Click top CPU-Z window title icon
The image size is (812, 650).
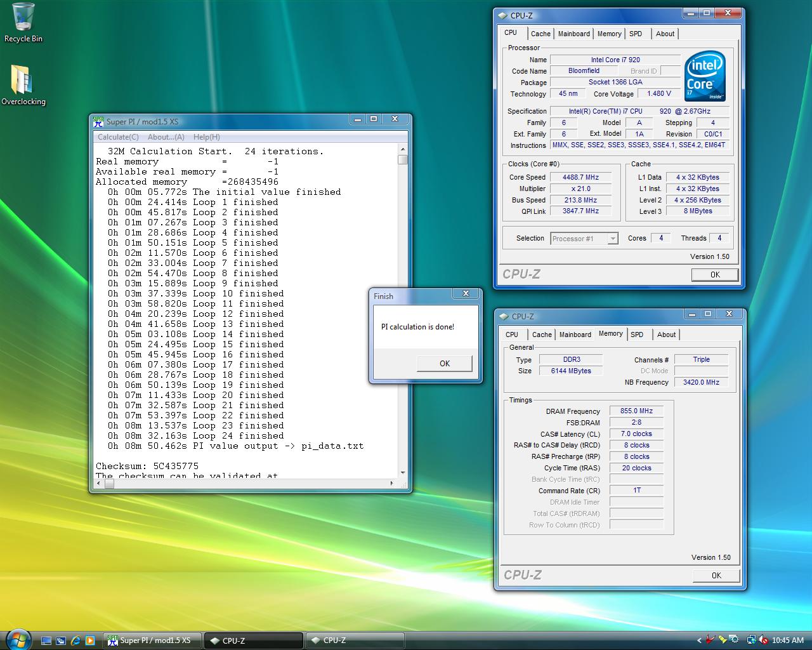503,16
